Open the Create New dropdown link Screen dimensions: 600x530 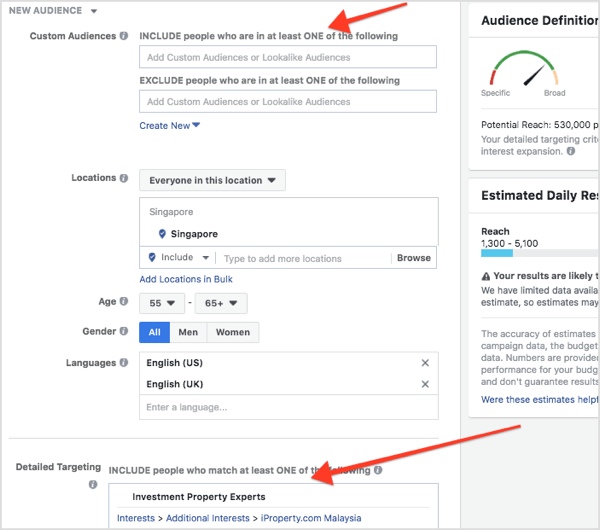click(170, 126)
